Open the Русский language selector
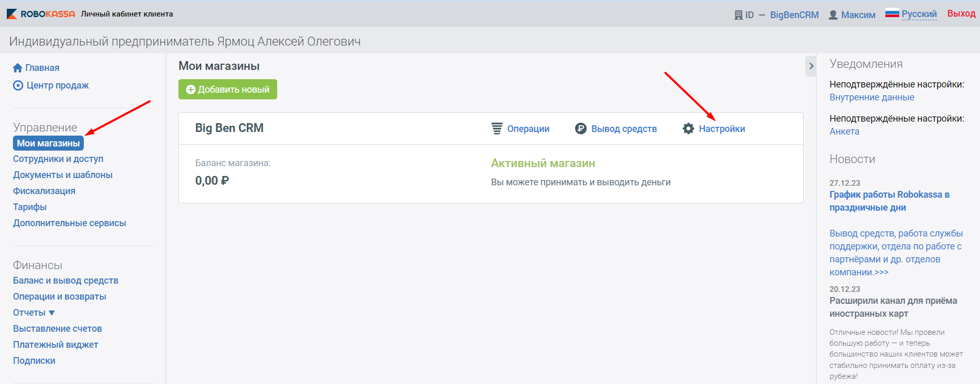 [919, 14]
